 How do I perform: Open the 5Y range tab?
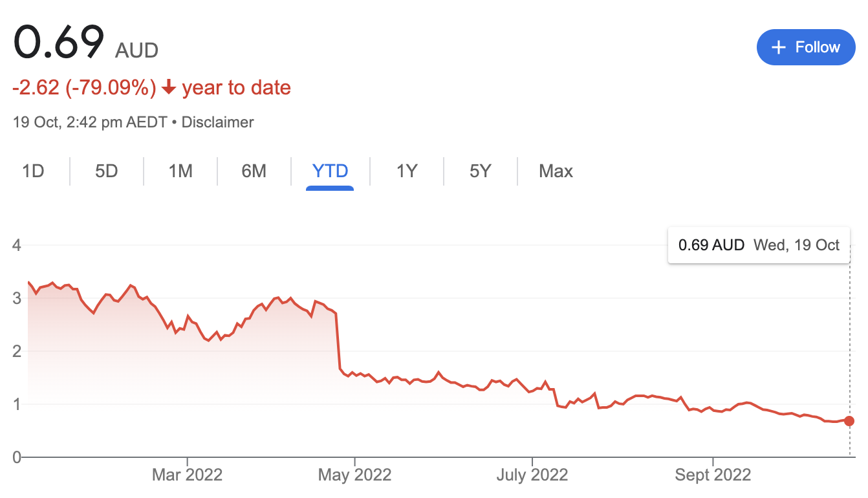pyautogui.click(x=481, y=171)
